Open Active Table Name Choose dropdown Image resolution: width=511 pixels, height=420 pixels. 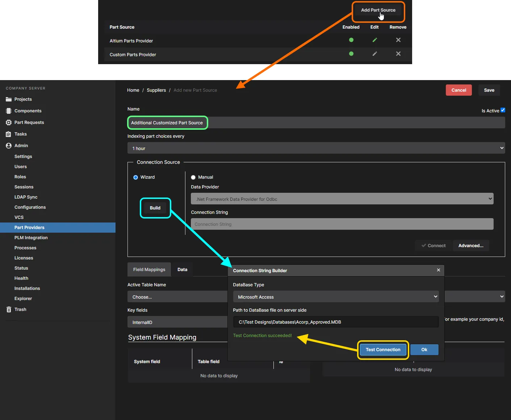point(177,297)
